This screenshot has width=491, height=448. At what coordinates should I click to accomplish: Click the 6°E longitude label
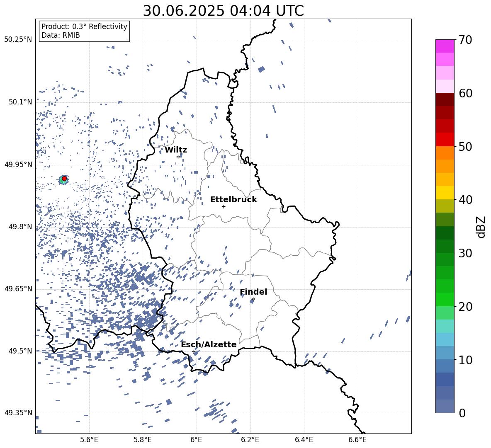point(196,440)
